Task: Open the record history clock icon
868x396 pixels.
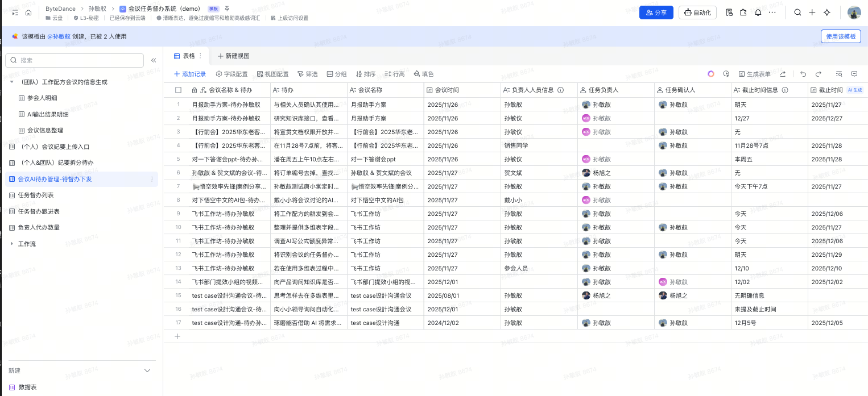Action: 726,74
